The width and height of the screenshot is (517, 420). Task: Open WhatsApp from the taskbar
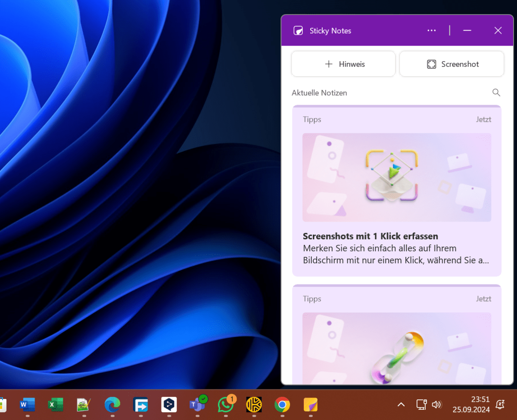click(226, 404)
